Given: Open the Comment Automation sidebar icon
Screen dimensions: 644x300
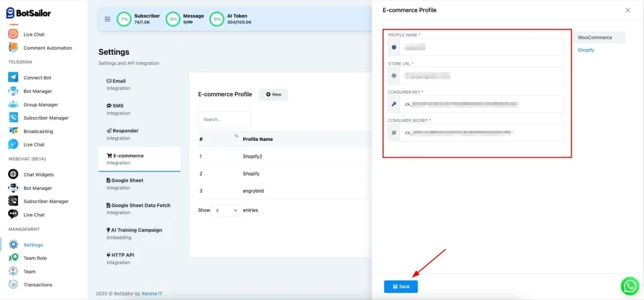Looking at the screenshot, I should coord(13,48).
